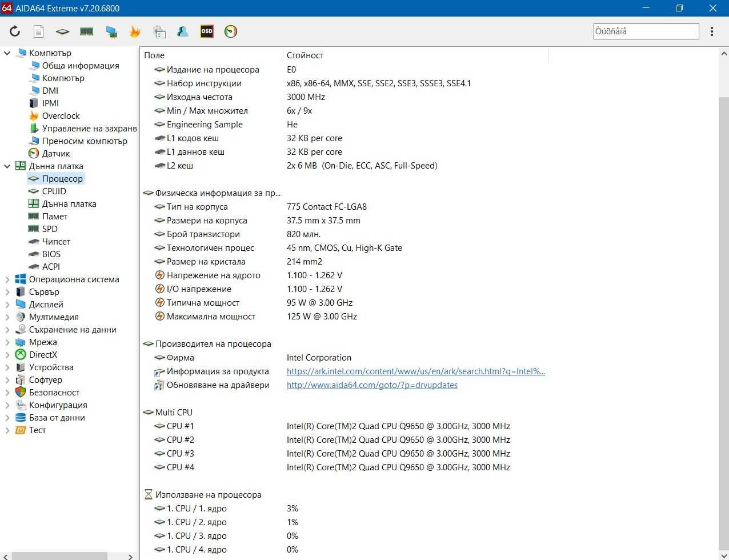Click the Безопасност shield icon
This screenshot has height=560, width=729.
pyautogui.click(x=21, y=393)
